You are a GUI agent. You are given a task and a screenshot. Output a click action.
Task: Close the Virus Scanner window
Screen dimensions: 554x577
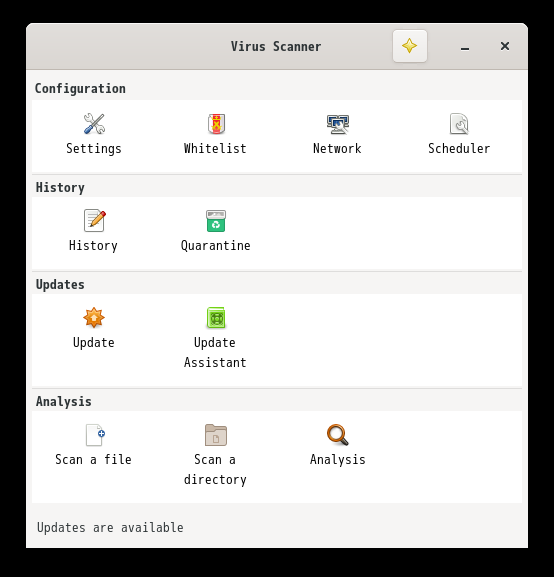point(505,46)
